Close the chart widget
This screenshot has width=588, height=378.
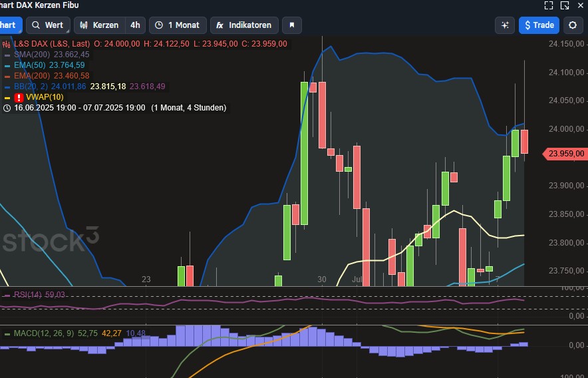pos(581,5)
